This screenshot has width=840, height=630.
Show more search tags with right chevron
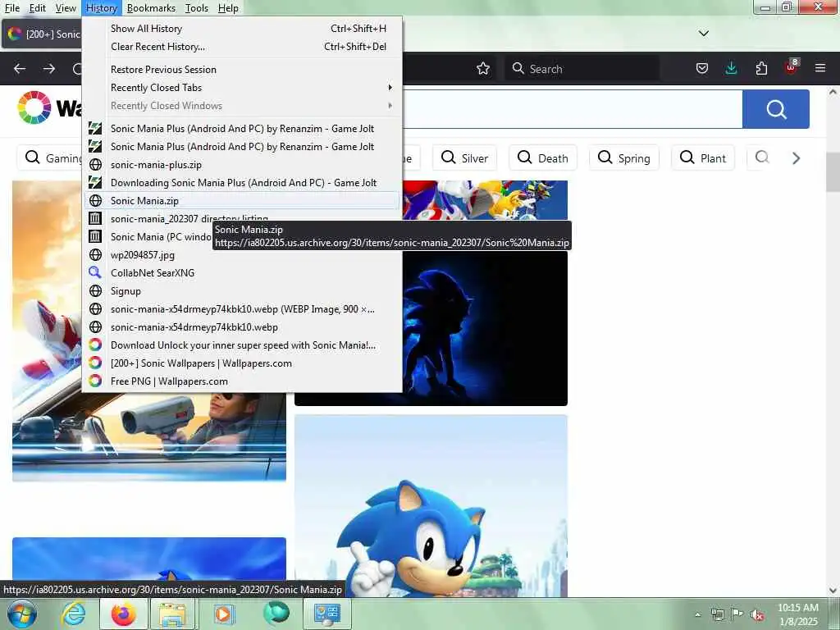tap(796, 158)
